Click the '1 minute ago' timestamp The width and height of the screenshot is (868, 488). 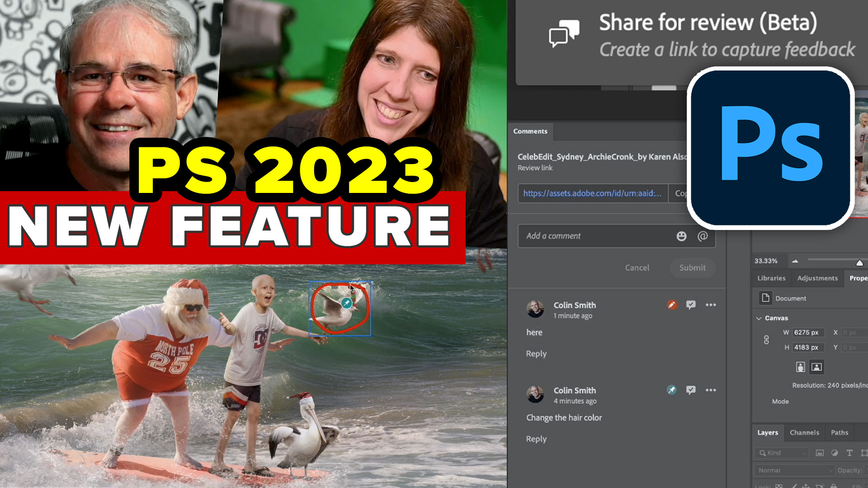click(573, 316)
